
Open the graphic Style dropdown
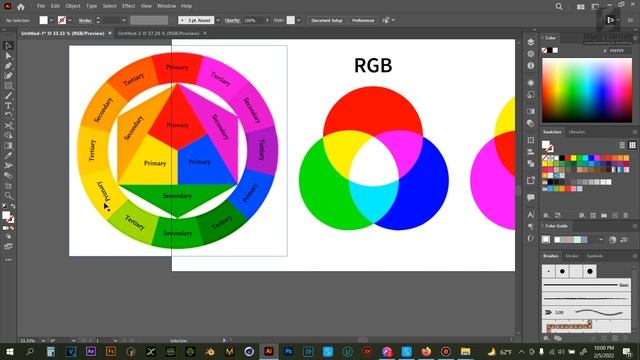pyautogui.click(x=298, y=20)
